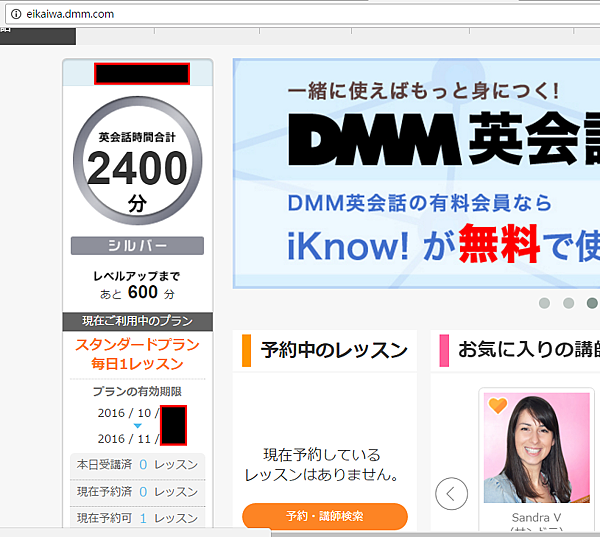Click the お気に入りの講師 section heading
Image resolution: width=600 pixels, height=537 pixels.
click(529, 349)
